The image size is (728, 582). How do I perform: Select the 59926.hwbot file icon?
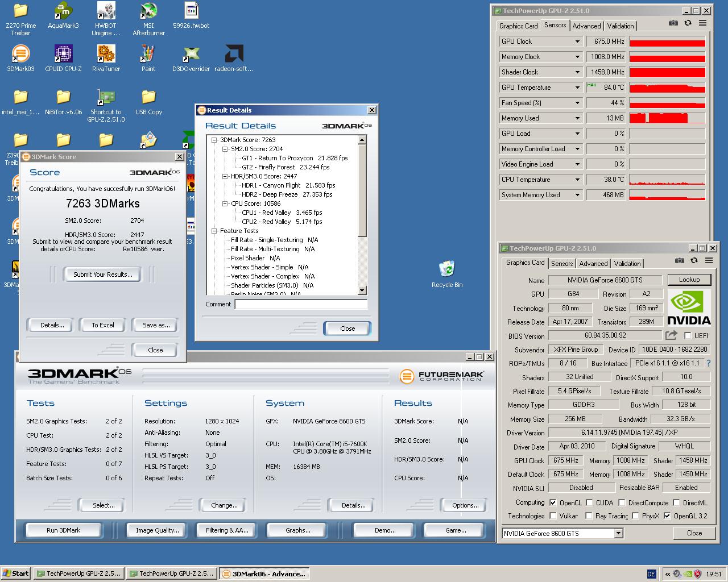(191, 16)
